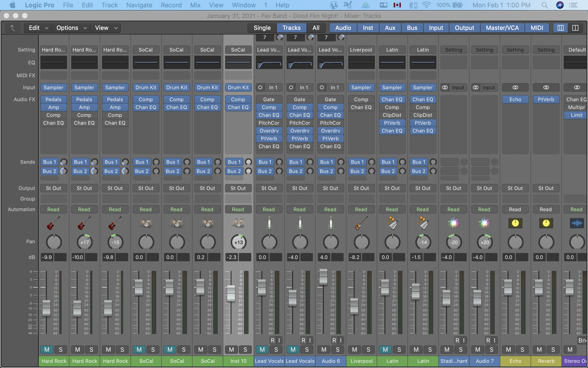Click the Stadi...hant sparkle track icon
Viewport: 588px width, 368px height.
454,223
